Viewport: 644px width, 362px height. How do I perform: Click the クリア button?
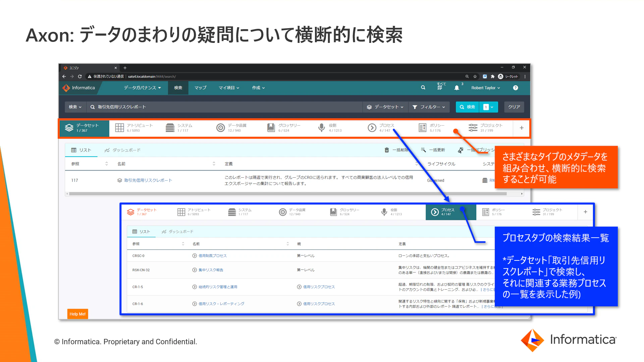[514, 107]
